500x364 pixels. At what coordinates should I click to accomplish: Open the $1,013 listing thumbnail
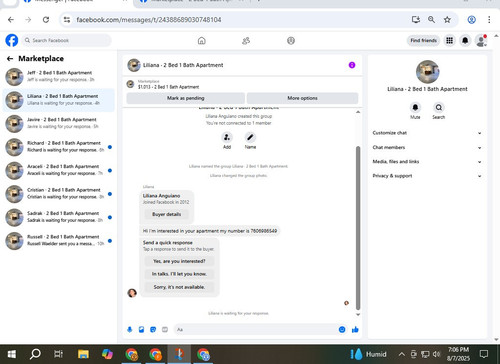click(x=130, y=84)
